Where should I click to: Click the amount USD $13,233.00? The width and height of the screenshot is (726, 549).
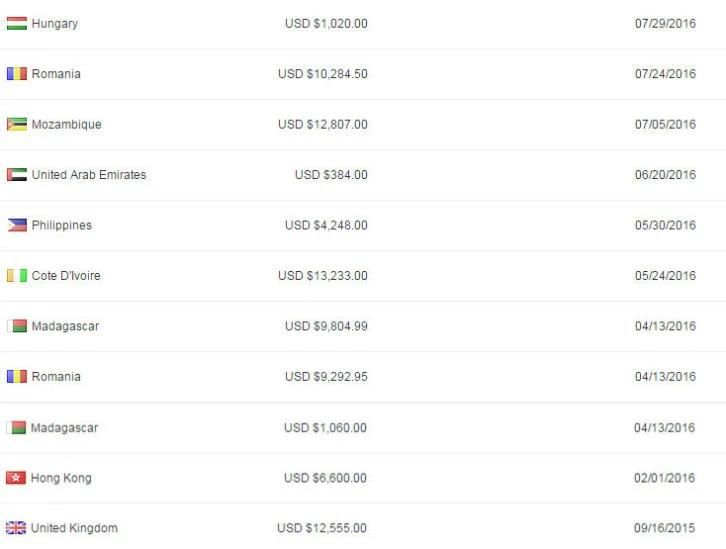tap(323, 275)
